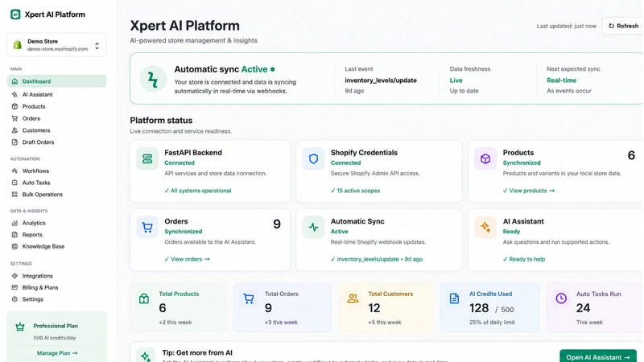Image resolution: width=644 pixels, height=362 pixels.
Task: Click the Knowledge Base sidebar icon
Action: 14,247
